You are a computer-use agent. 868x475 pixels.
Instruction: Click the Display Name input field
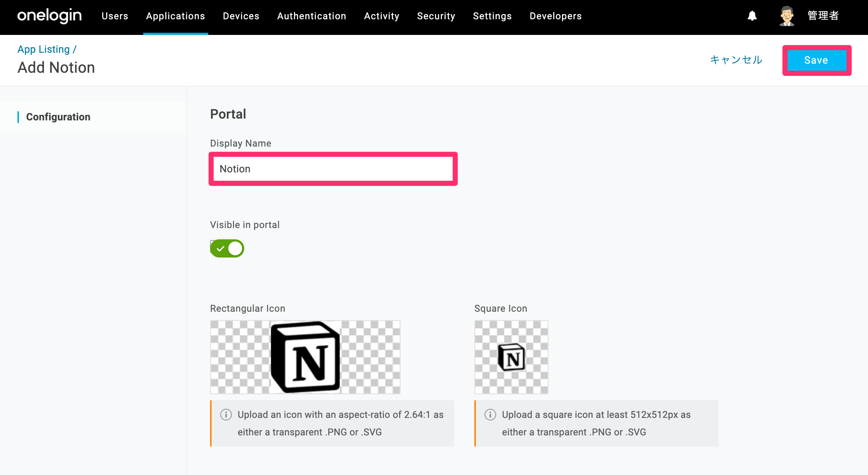[x=333, y=169]
